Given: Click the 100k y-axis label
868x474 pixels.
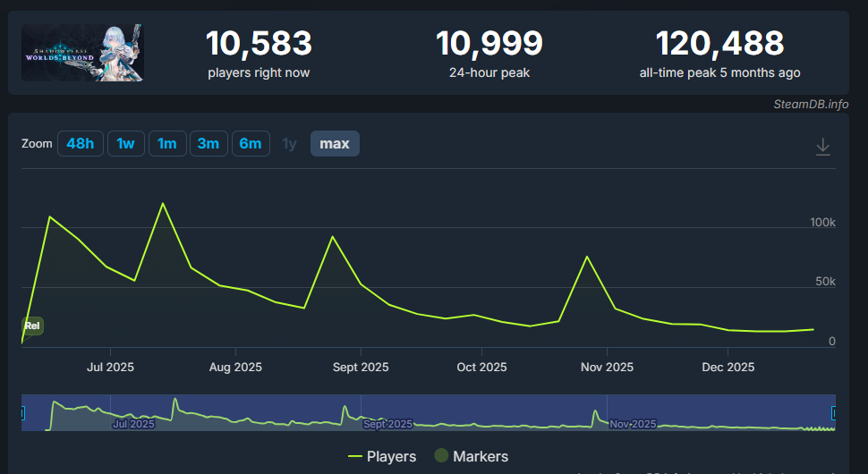Looking at the screenshot, I should pyautogui.click(x=822, y=223).
